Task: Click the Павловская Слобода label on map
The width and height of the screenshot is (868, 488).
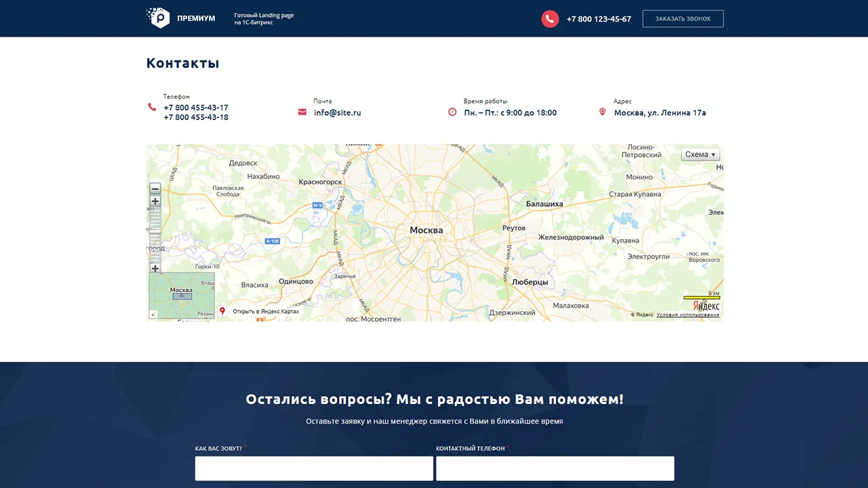Action: pyautogui.click(x=228, y=191)
